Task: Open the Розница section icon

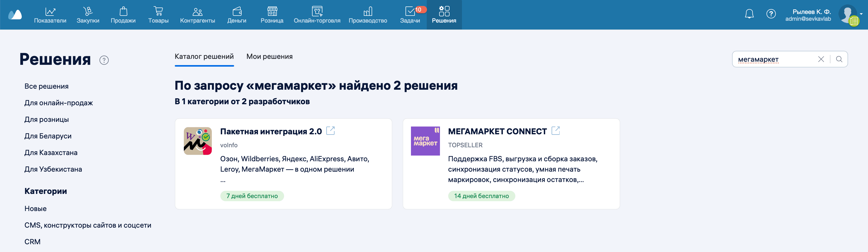Action: coord(272,11)
